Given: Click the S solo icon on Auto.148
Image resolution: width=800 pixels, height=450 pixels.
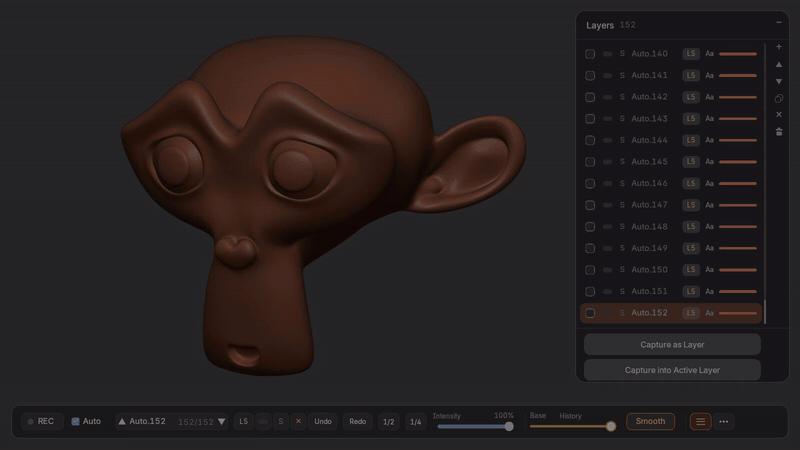Looking at the screenshot, I should 622,227.
